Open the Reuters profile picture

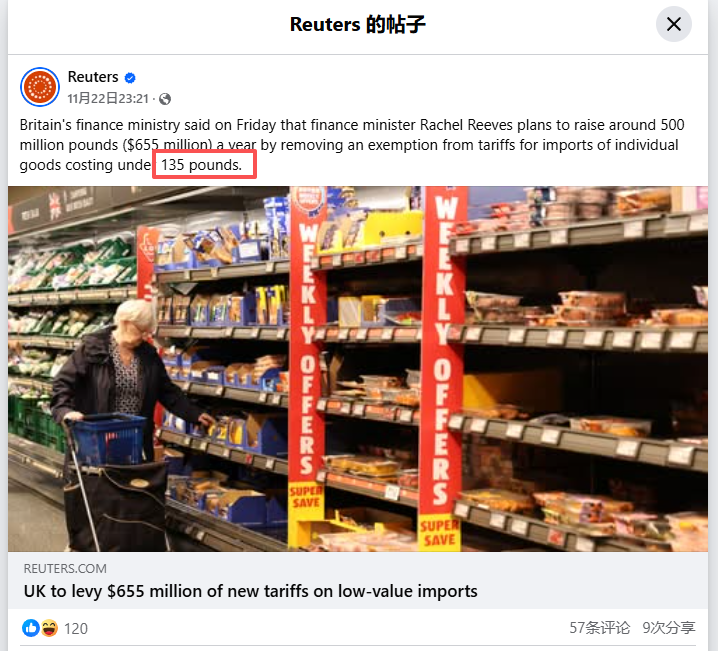click(40, 87)
